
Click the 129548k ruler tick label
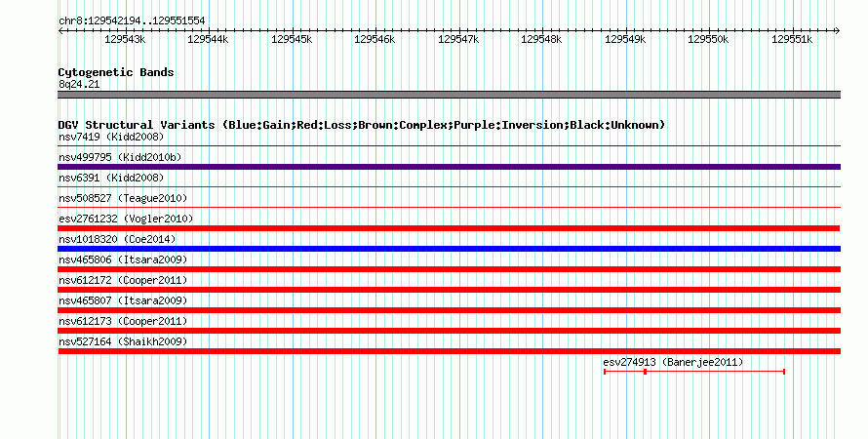pyautogui.click(x=541, y=40)
